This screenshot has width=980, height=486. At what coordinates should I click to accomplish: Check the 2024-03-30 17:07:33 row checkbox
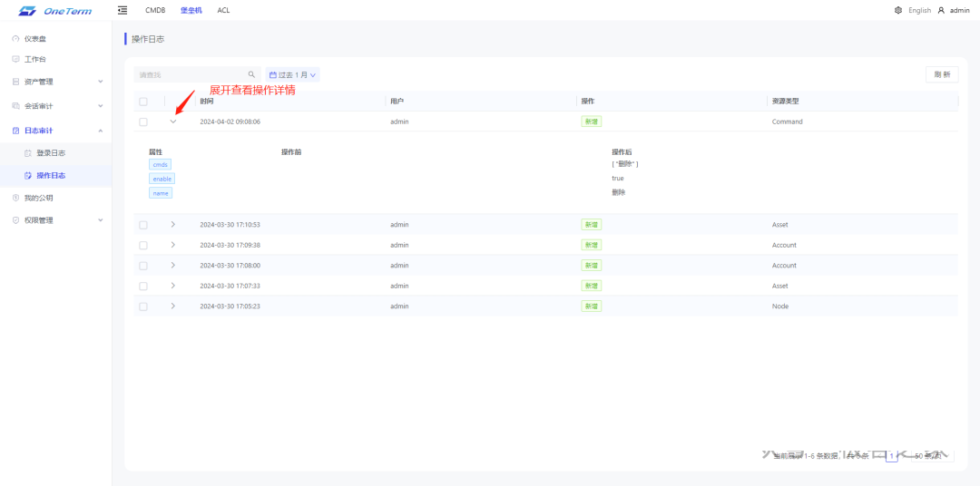pos(143,286)
